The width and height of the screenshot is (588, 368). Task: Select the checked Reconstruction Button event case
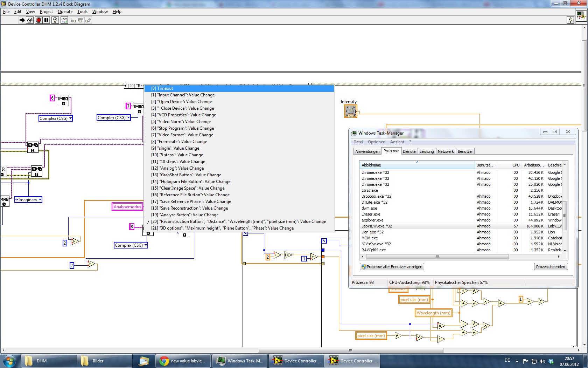pyautogui.click(x=238, y=222)
